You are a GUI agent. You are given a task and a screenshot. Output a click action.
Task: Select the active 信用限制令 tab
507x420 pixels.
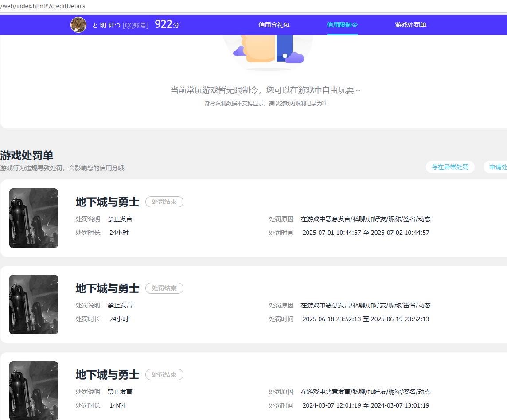342,25
